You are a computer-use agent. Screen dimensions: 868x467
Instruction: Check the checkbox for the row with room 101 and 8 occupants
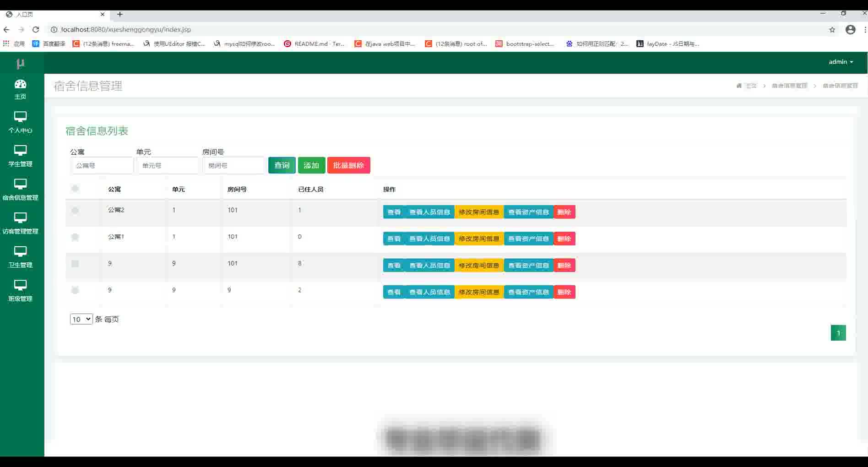click(75, 263)
